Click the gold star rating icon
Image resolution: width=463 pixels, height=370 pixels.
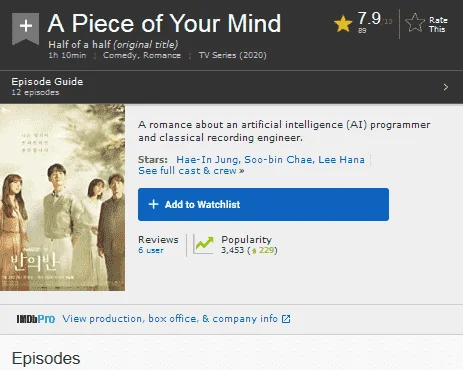343,24
